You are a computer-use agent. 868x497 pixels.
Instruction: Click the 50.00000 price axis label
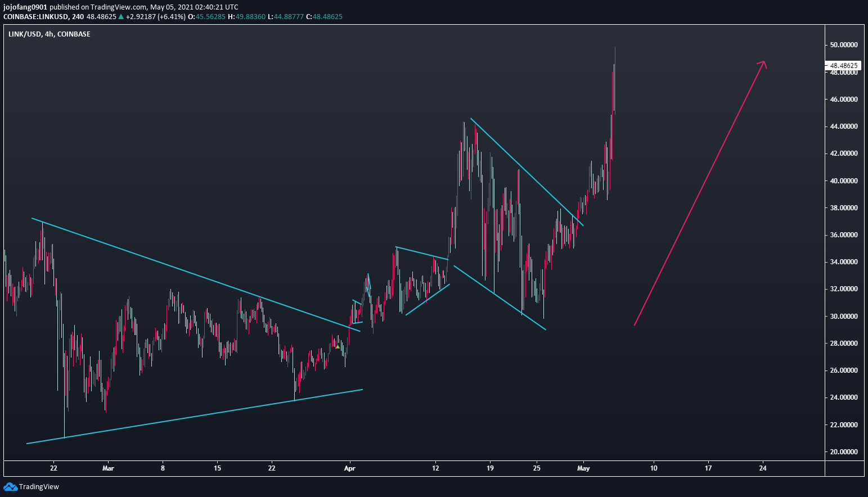(844, 45)
